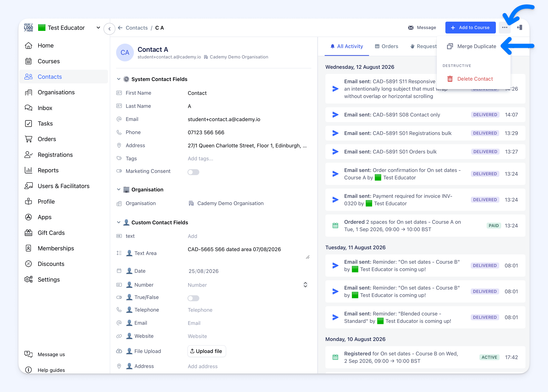Viewport: 548px width, 392px height.
Task: Open the Apps icon in the sidebar
Action: coord(28,217)
